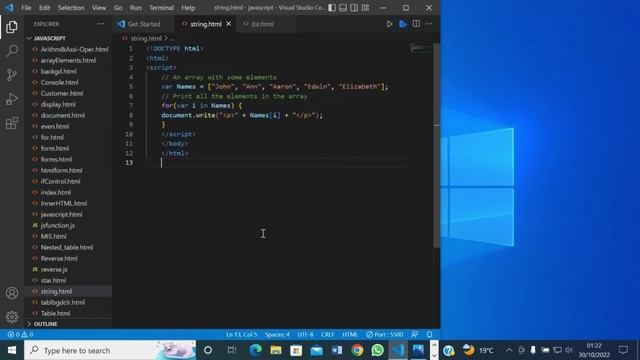Image resolution: width=640 pixels, height=360 pixels.
Task: Open the Manage settings gear
Action: coord(12,316)
